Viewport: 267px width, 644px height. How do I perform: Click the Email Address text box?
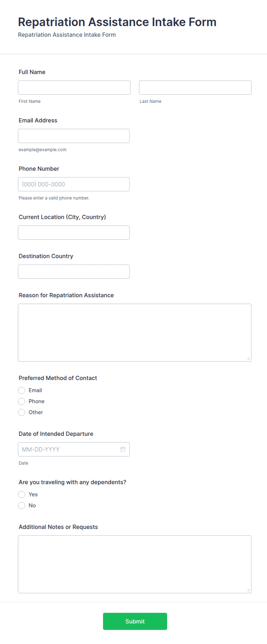74,136
